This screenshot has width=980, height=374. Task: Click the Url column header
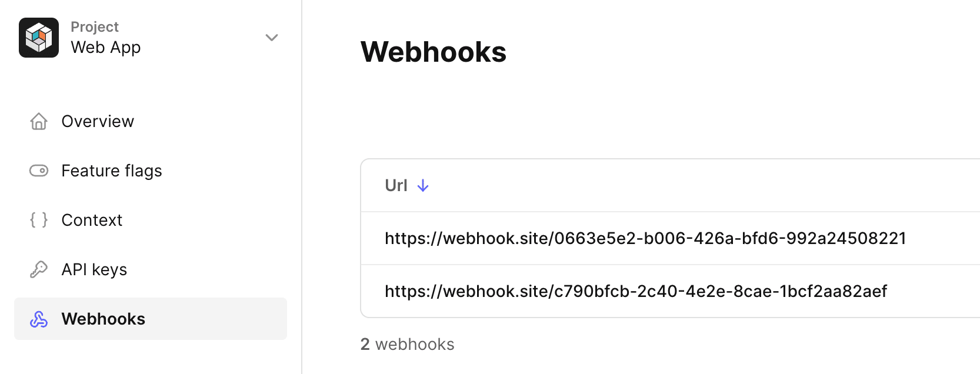(396, 185)
